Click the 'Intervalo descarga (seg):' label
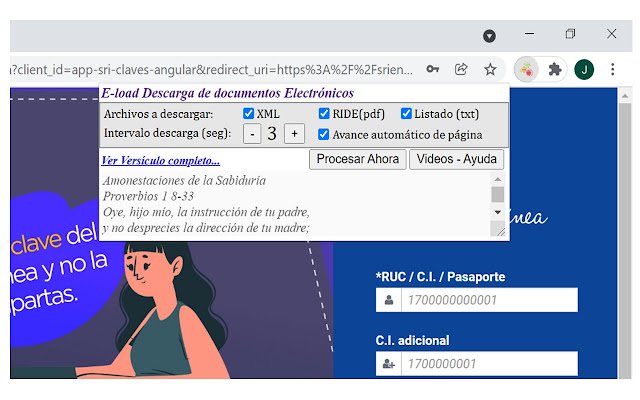Viewport: 640px width, 400px height. pos(167,133)
